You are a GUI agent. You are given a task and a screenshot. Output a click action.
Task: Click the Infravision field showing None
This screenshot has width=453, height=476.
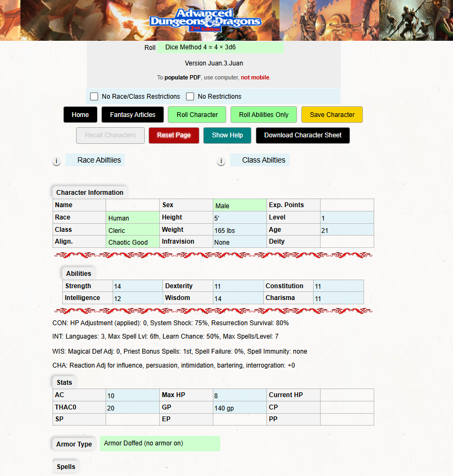tap(240, 242)
